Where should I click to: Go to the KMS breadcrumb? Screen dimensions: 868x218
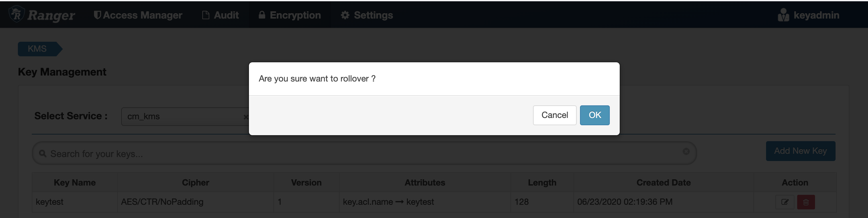pyautogui.click(x=37, y=49)
